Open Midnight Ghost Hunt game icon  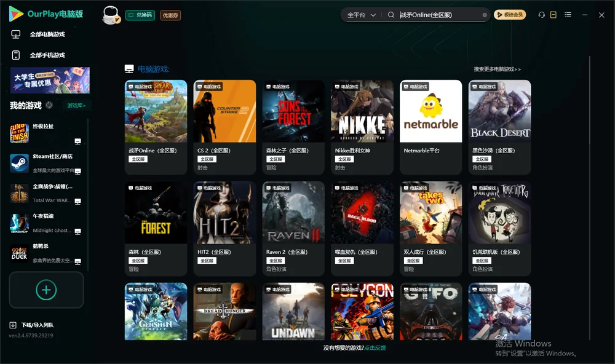(x=19, y=223)
